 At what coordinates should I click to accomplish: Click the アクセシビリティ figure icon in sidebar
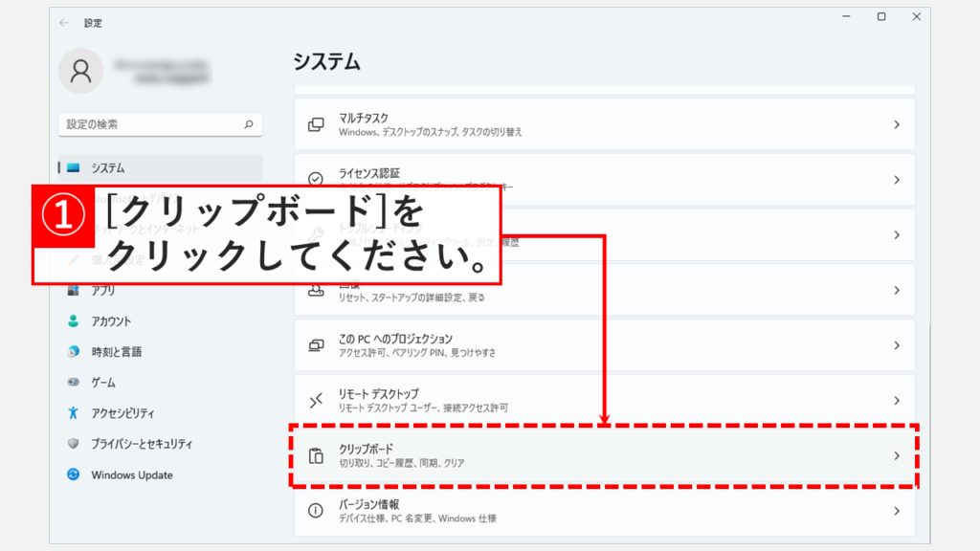click(x=74, y=413)
